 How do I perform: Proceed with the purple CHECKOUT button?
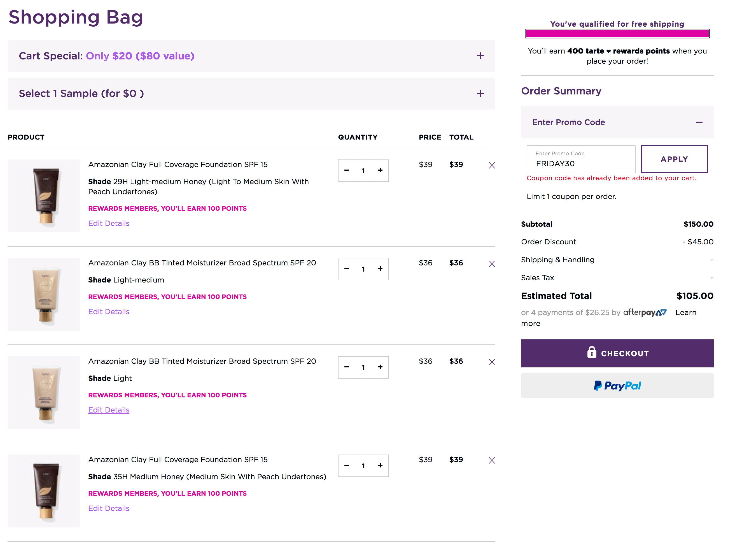point(617,354)
